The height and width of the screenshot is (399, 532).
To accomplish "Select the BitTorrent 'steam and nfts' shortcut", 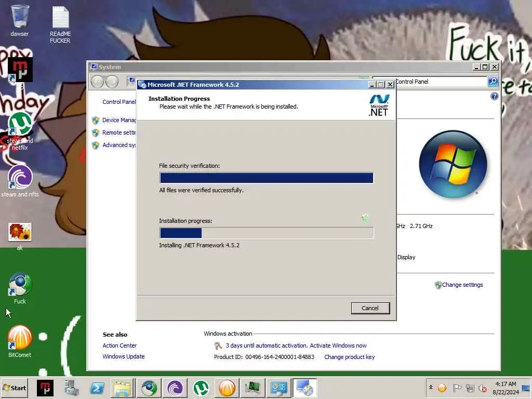I will tap(20, 181).
